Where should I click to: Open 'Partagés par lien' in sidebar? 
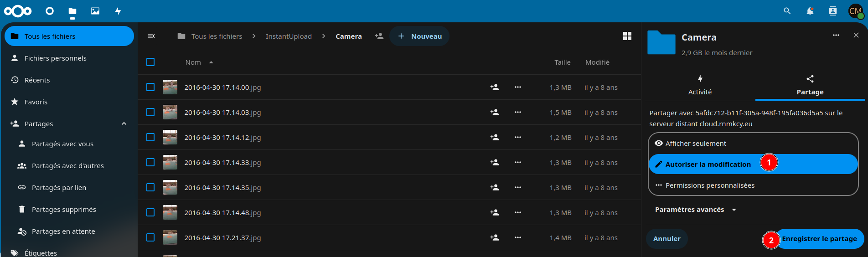click(x=59, y=188)
